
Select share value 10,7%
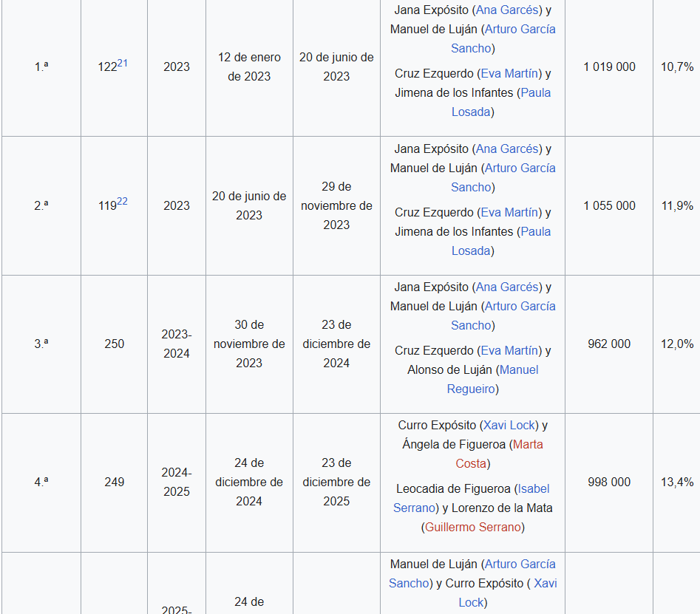pyautogui.click(x=677, y=67)
